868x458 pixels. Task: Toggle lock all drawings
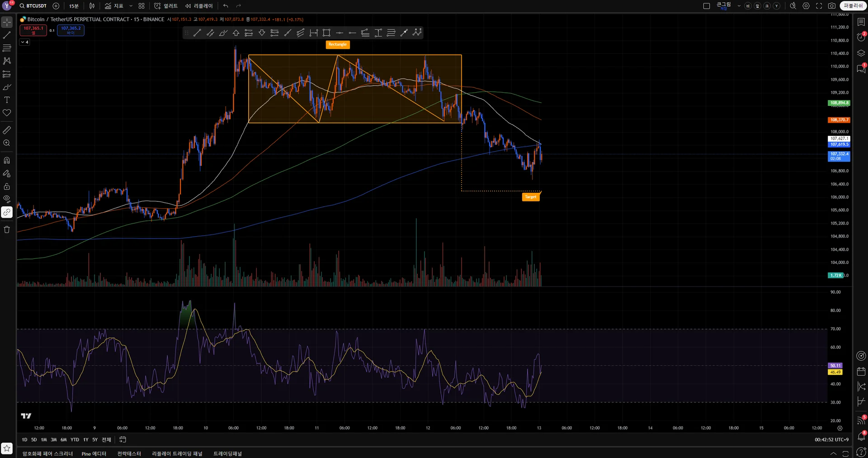click(7, 186)
